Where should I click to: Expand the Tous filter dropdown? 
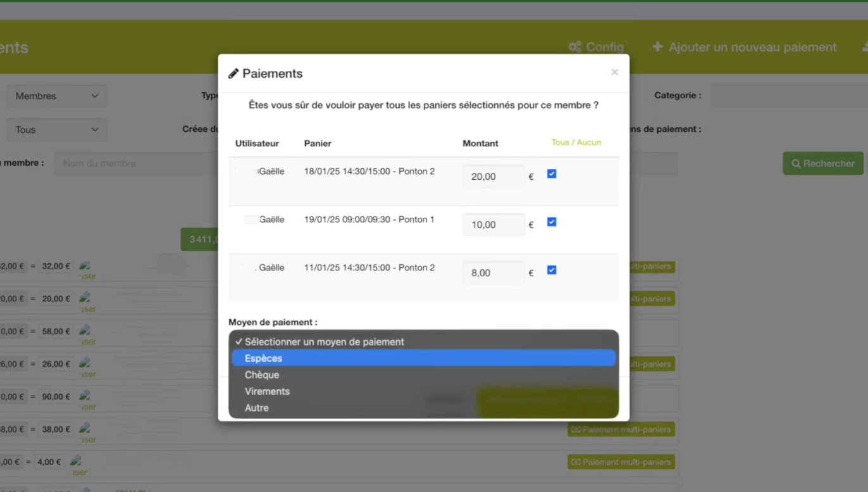click(x=56, y=130)
